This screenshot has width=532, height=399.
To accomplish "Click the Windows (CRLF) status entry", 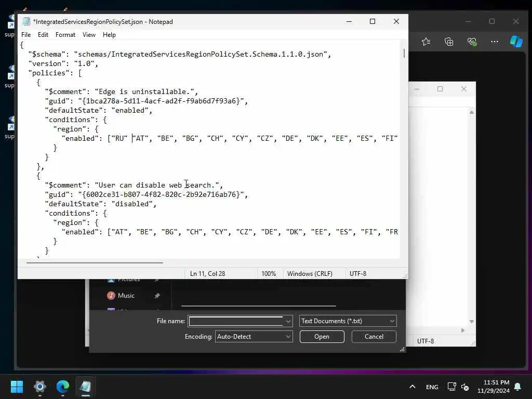I will point(310,273).
